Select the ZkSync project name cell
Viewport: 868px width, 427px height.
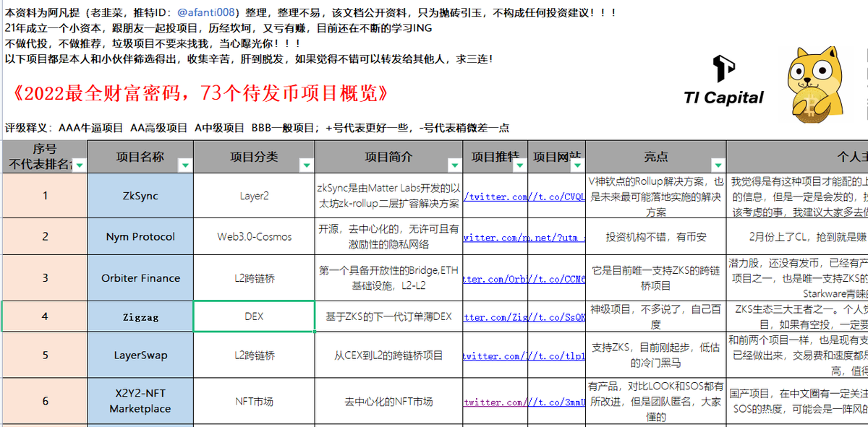(x=140, y=196)
